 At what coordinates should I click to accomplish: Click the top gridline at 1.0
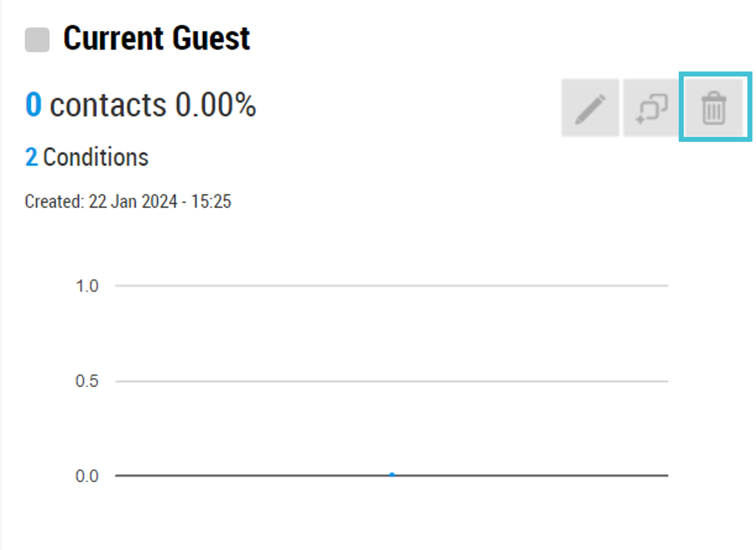[x=392, y=286]
